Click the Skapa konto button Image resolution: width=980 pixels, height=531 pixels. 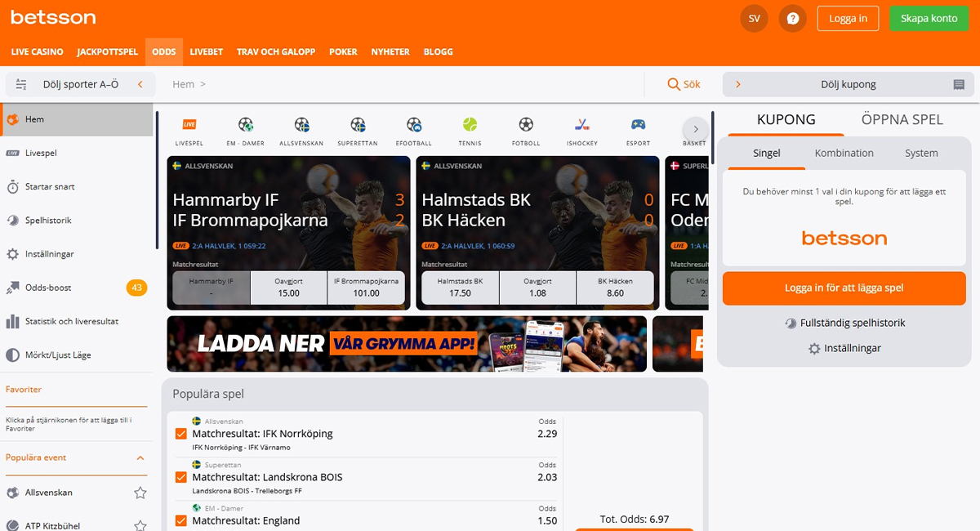pos(929,18)
